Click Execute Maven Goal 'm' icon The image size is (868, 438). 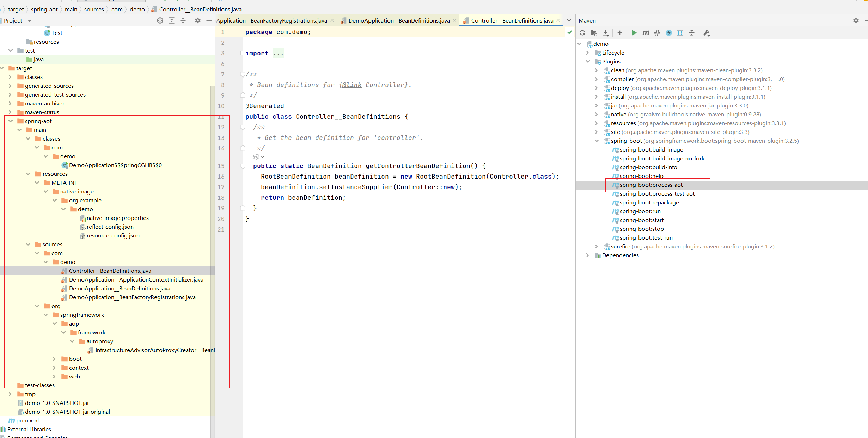(x=646, y=33)
